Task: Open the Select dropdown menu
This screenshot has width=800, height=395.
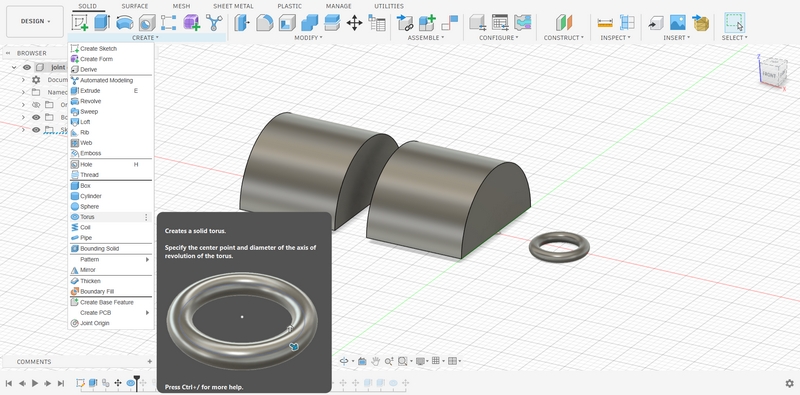Action: [734, 38]
